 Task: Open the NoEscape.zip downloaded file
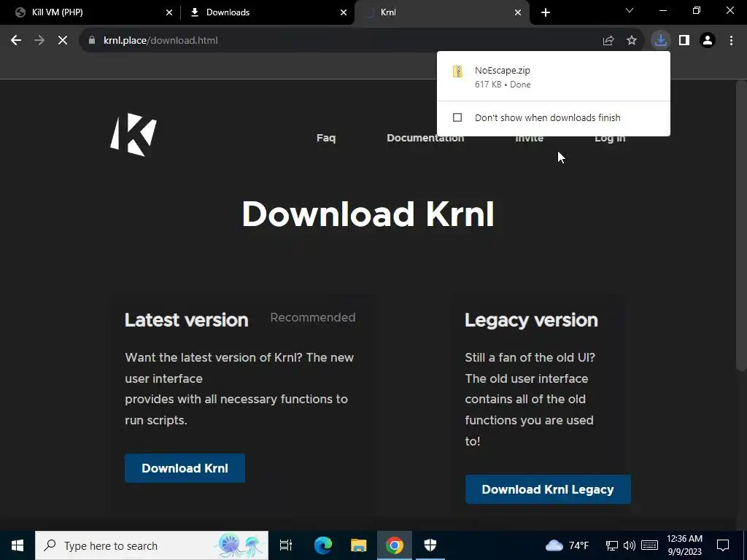[553, 77]
